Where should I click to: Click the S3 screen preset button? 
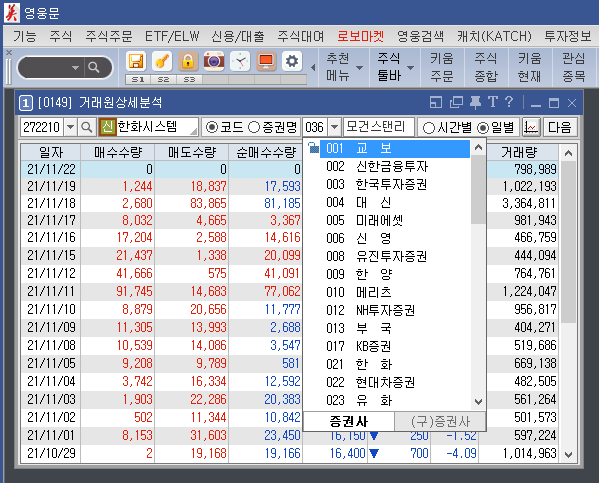point(189,79)
